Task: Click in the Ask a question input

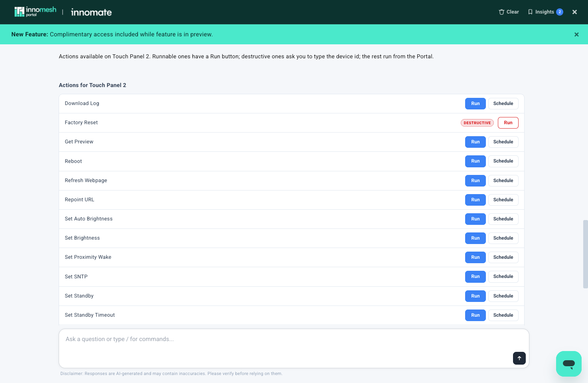Action: click(x=294, y=348)
